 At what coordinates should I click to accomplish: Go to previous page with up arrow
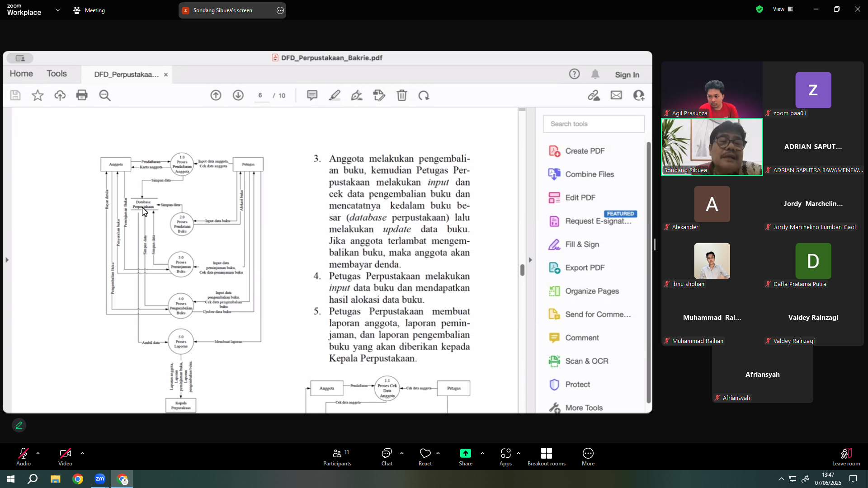pos(216,95)
